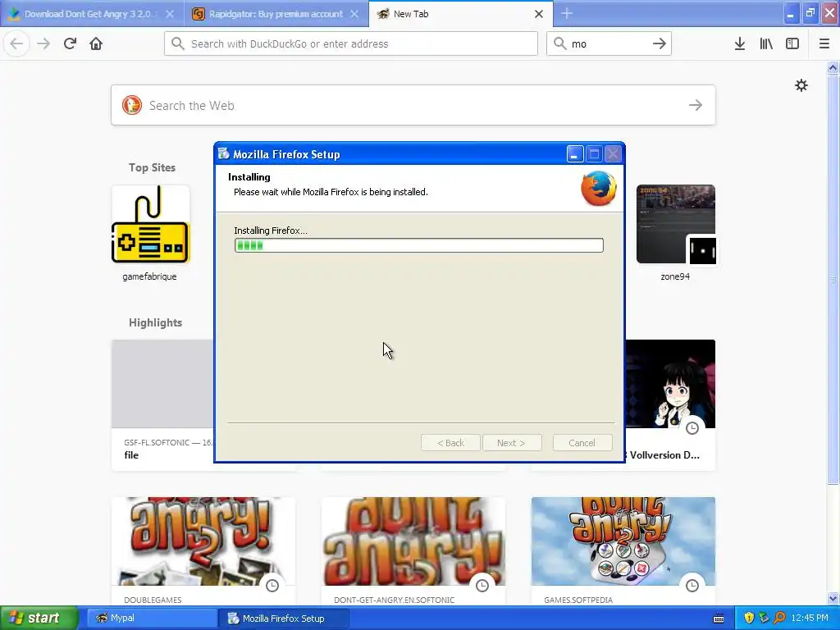This screenshot has width=840, height=630.
Task: Activate Mypal in the taskbar
Action: [150, 618]
